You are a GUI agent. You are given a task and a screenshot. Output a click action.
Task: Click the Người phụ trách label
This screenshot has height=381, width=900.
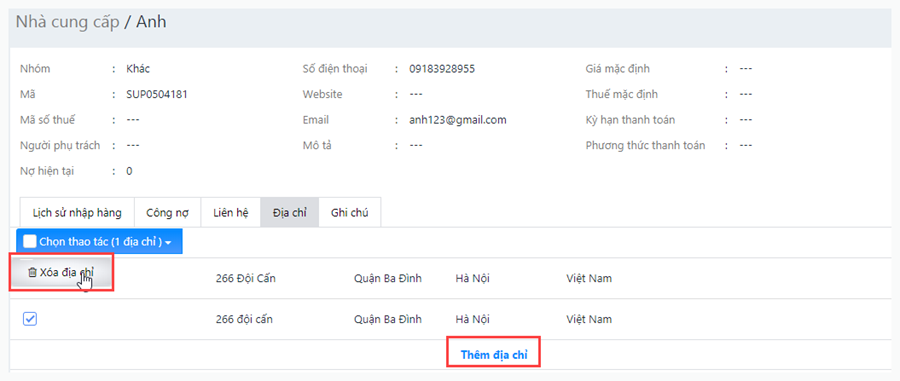[x=60, y=146]
